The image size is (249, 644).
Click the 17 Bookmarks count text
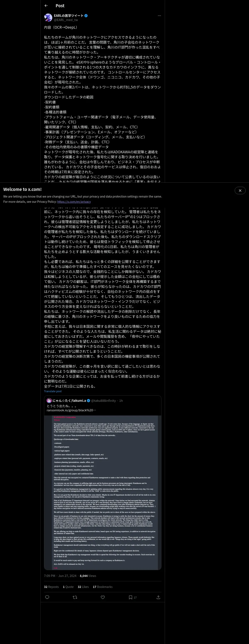103,587
